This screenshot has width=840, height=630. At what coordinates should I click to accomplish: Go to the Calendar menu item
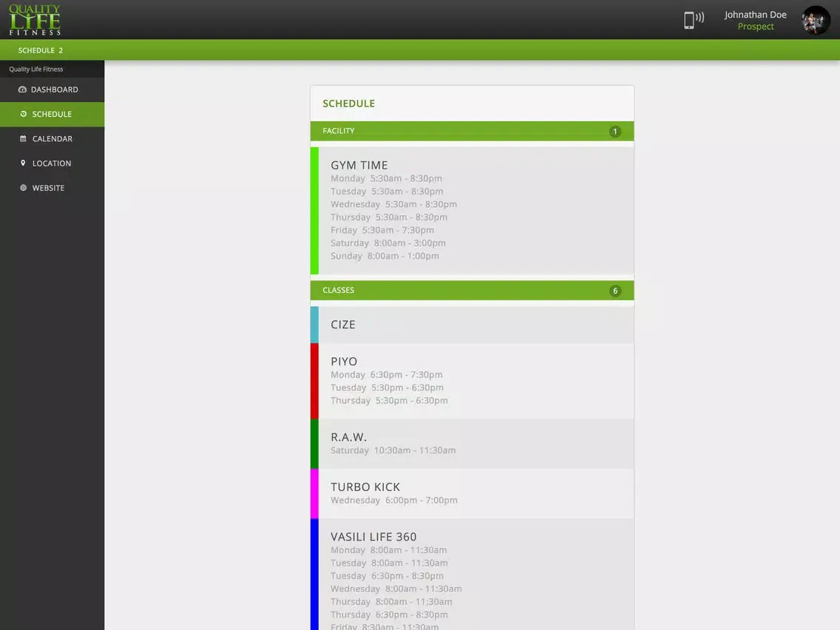click(52, 139)
